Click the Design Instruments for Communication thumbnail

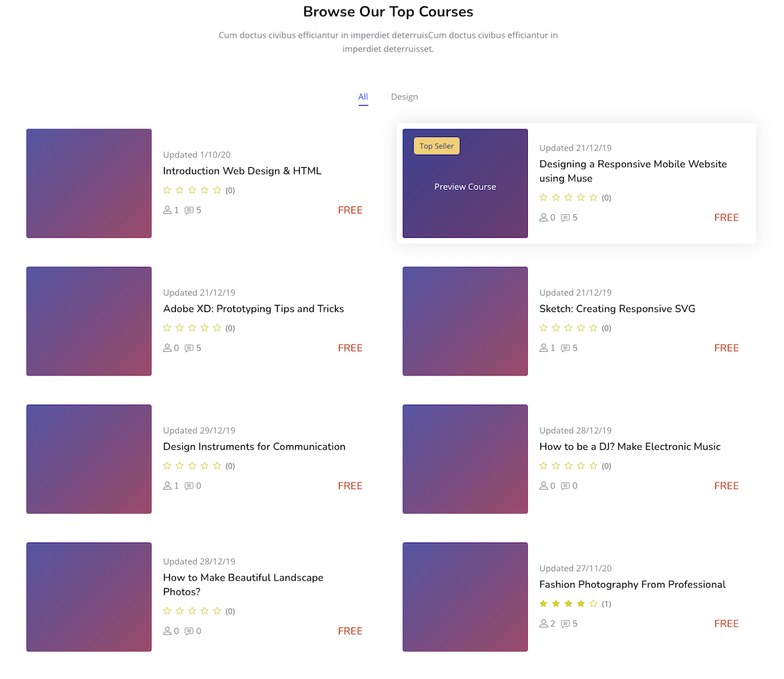(x=89, y=459)
